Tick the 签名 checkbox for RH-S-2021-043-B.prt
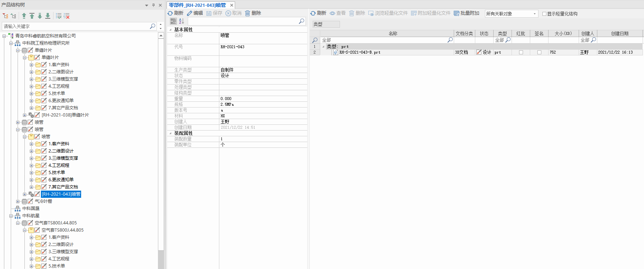This screenshot has width=644, height=269. pyautogui.click(x=539, y=53)
